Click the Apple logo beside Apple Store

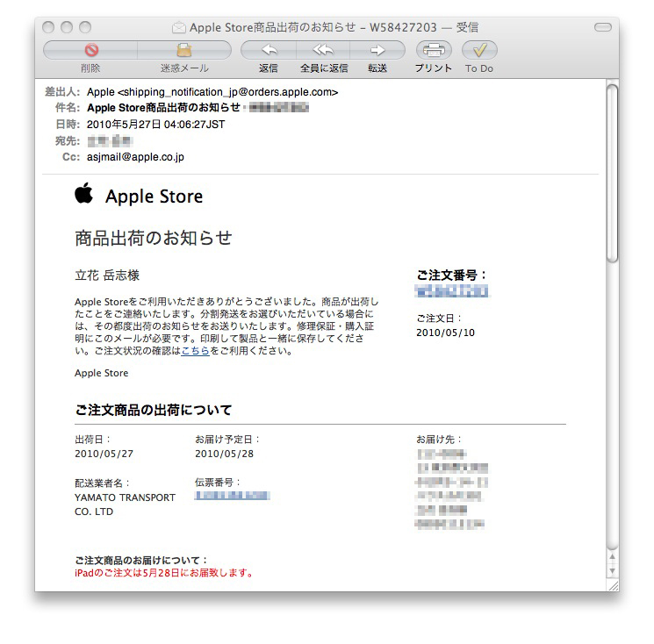[84, 194]
